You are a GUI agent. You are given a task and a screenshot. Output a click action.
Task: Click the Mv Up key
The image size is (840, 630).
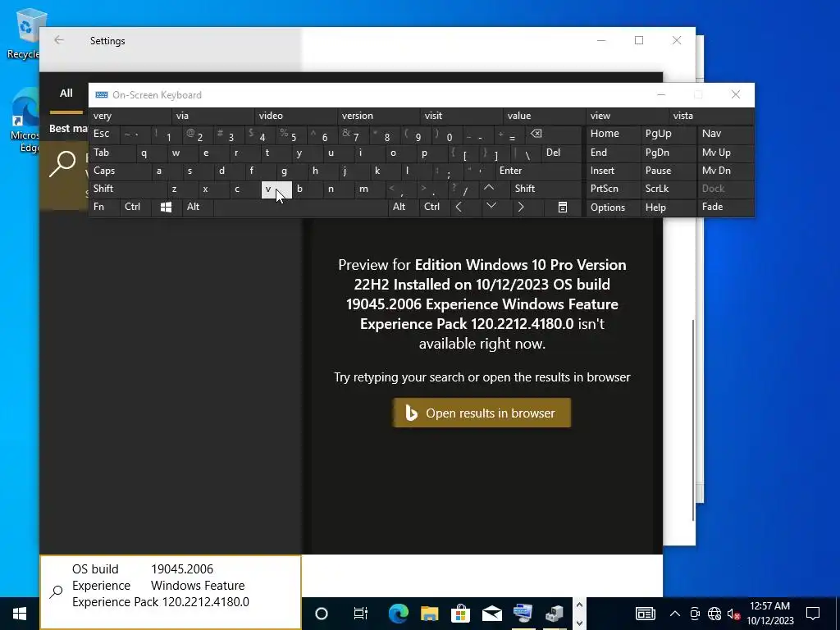pos(725,153)
